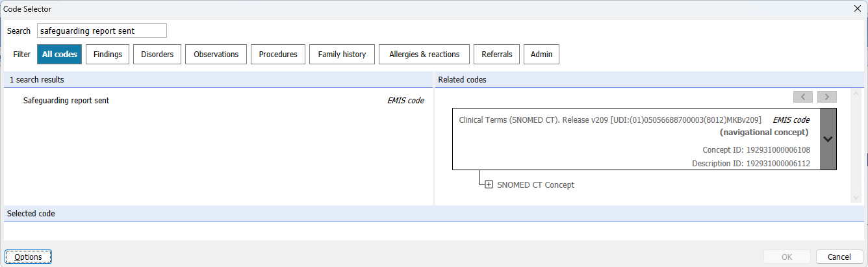Switch filter to Procedures
Viewport: 868px width, 267px height.
point(278,55)
